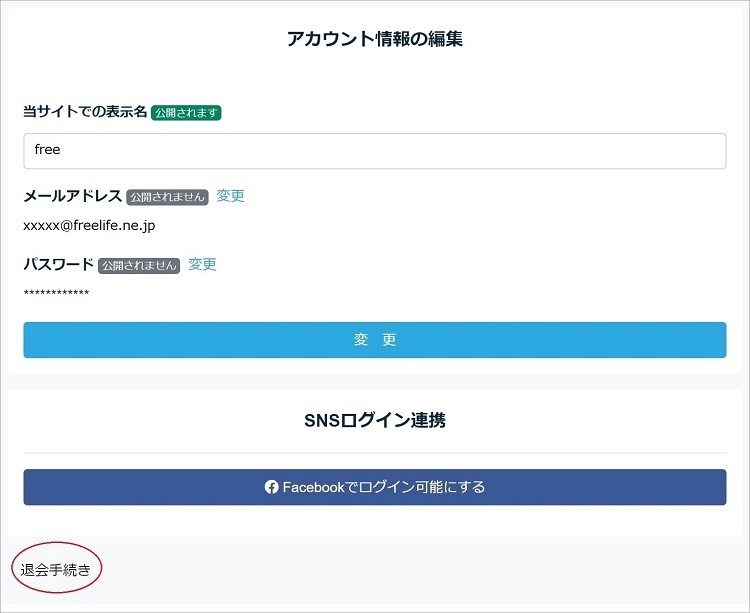The height and width of the screenshot is (613, 750).
Task: Open the 退会手続き link
Action: pyautogui.click(x=55, y=569)
